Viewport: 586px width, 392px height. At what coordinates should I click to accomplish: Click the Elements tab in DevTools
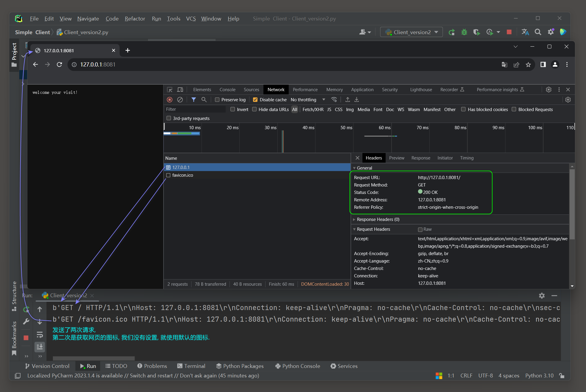tap(202, 89)
